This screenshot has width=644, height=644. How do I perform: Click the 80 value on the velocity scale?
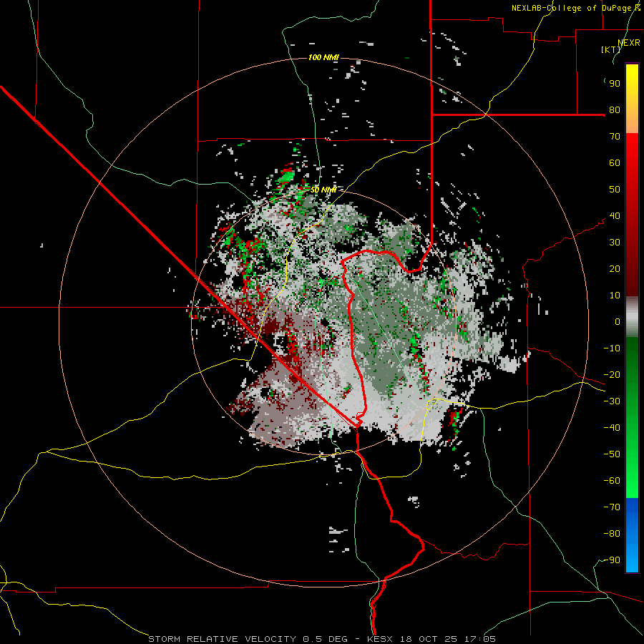(615, 110)
